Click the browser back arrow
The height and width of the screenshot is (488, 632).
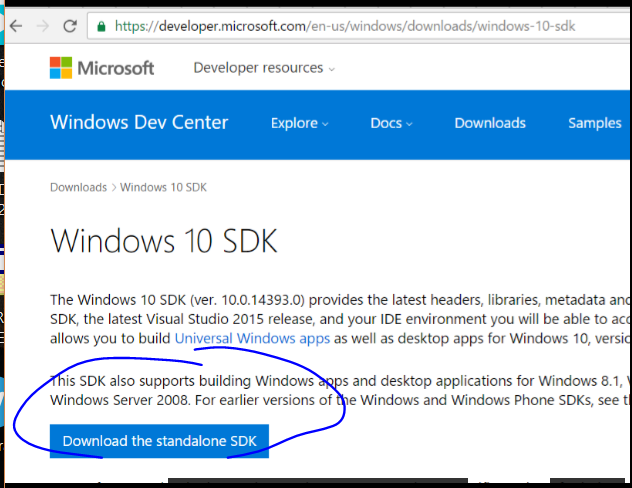[x=15, y=25]
